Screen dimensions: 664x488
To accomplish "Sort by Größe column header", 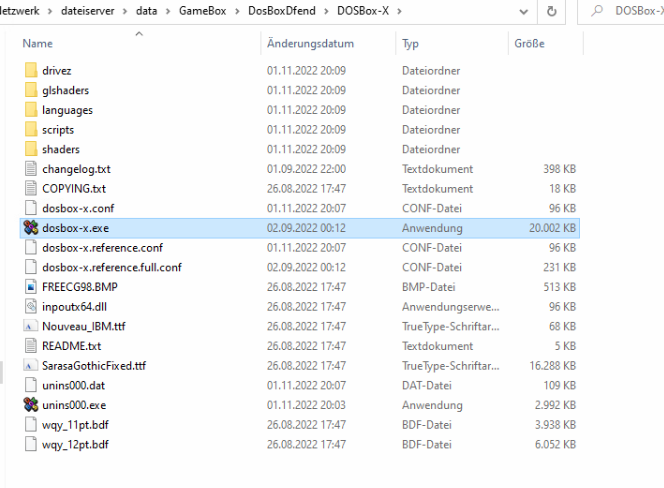I will pos(529,44).
